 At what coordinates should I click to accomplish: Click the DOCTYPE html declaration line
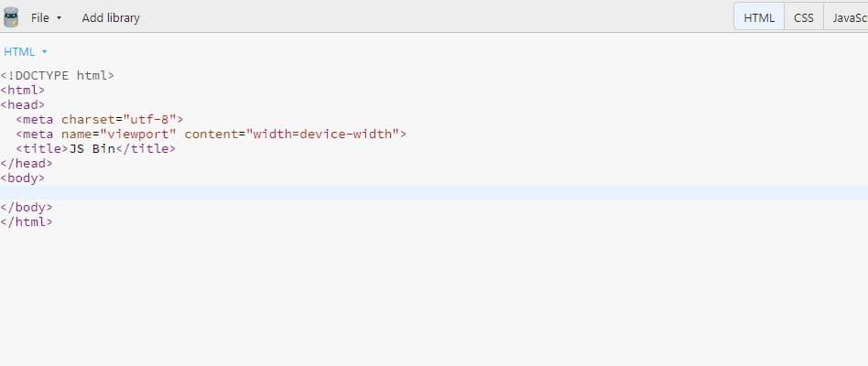pos(57,75)
